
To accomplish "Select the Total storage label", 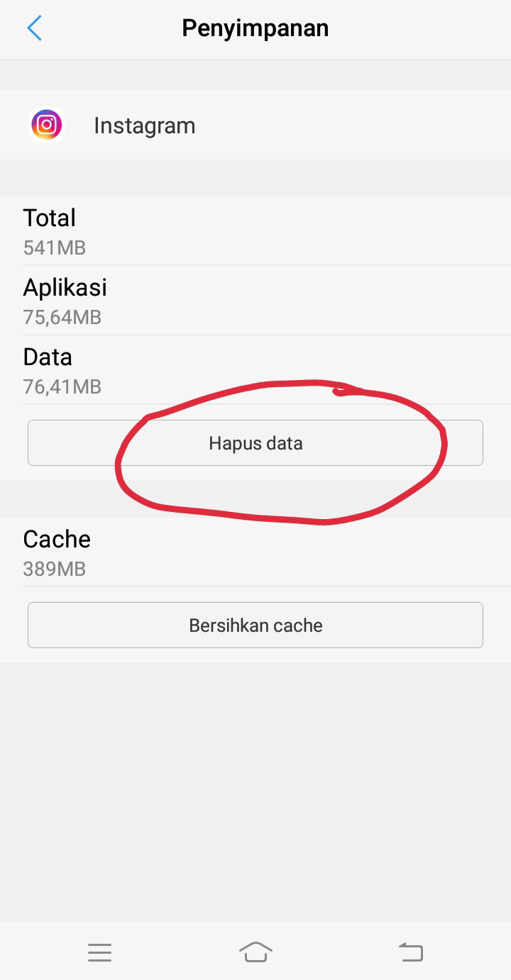I will (x=49, y=218).
